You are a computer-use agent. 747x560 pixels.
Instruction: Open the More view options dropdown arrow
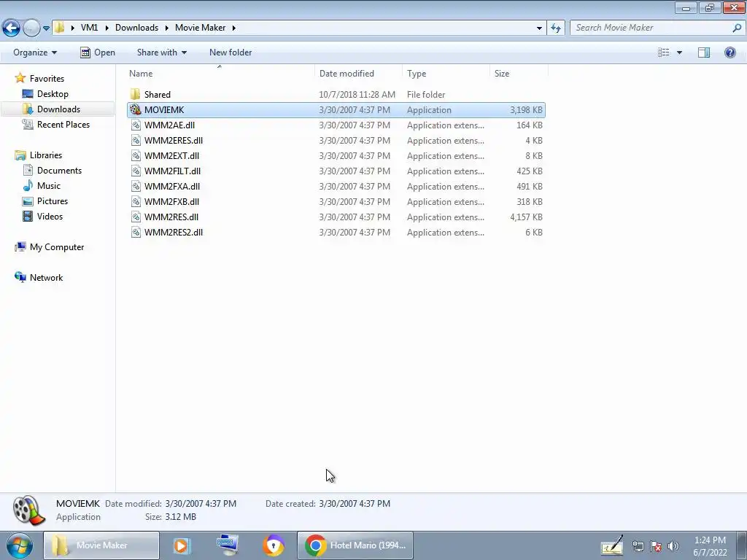pyautogui.click(x=679, y=52)
